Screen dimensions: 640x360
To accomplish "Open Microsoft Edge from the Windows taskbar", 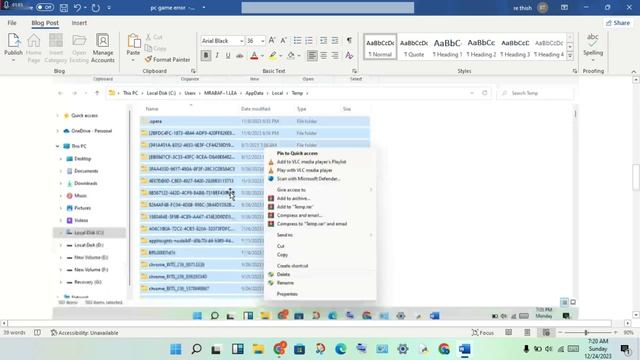I will (x=341, y=349).
